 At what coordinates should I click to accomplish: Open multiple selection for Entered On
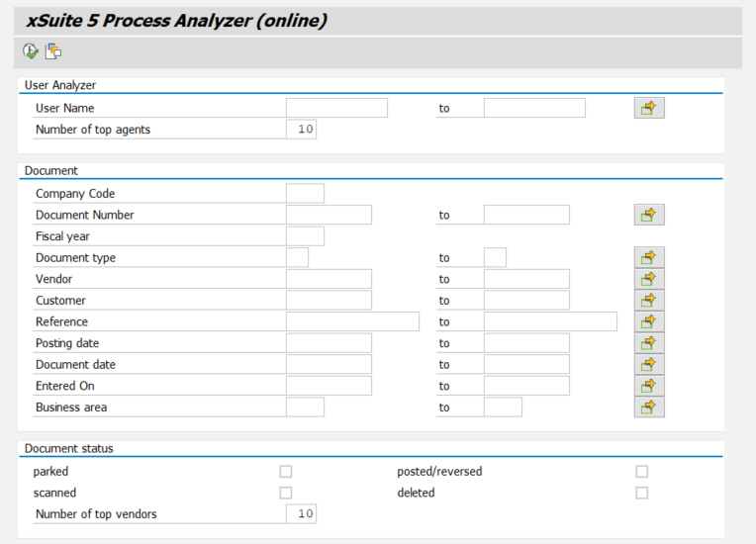pos(649,386)
